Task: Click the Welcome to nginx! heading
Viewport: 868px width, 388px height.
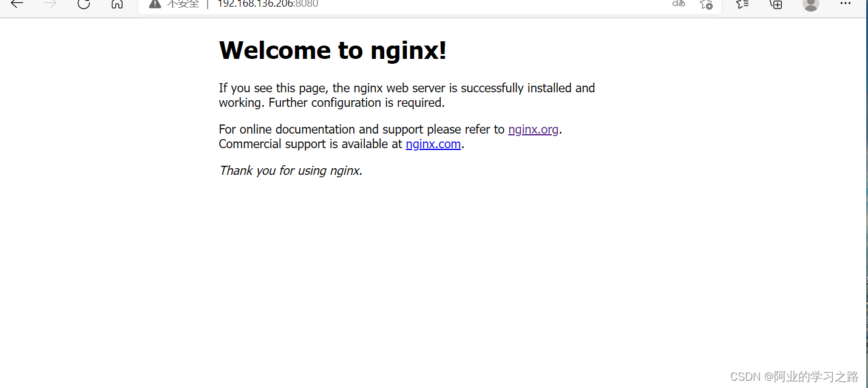Action: pos(333,50)
